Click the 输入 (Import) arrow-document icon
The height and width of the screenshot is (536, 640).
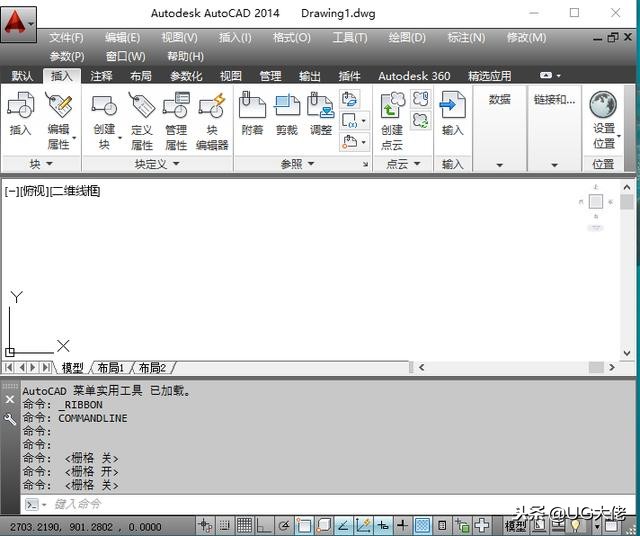coord(452,113)
